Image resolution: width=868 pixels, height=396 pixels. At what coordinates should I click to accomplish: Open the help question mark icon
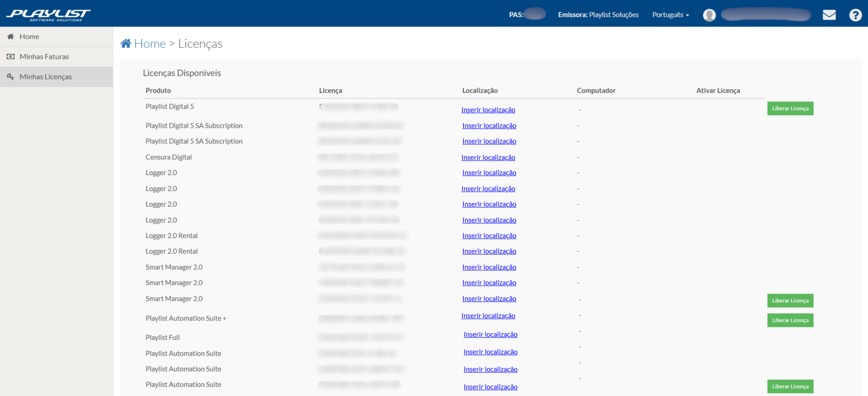855,15
